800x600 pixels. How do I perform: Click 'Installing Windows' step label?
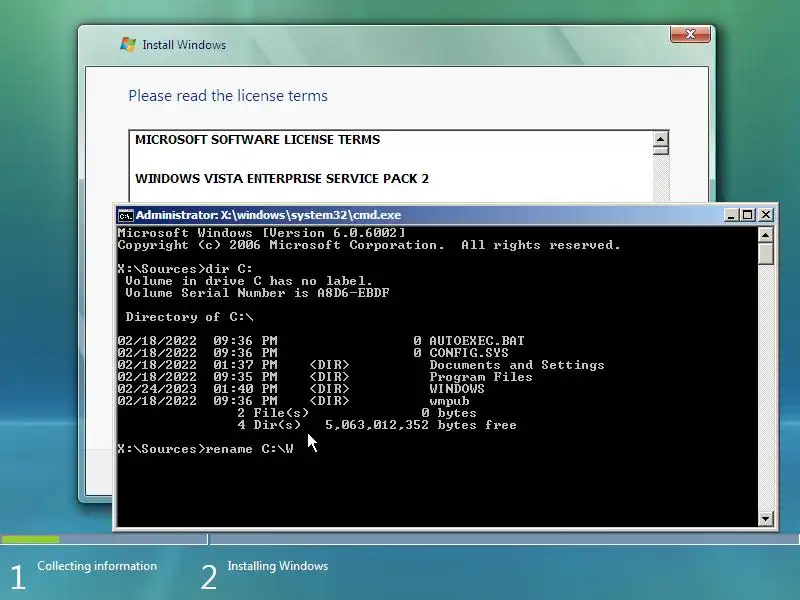pyautogui.click(x=278, y=566)
